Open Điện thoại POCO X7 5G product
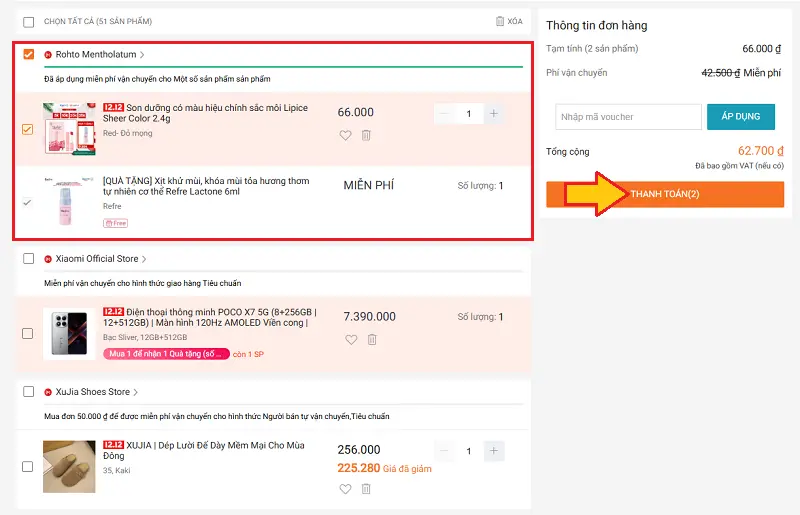The width and height of the screenshot is (800, 515). click(210, 317)
